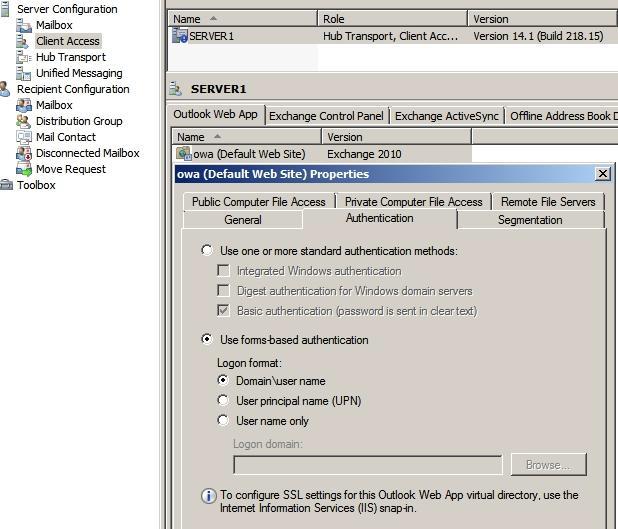Viewport: 618px width, 529px height.
Task: Click into the Logon domain field
Action: click(x=368, y=465)
